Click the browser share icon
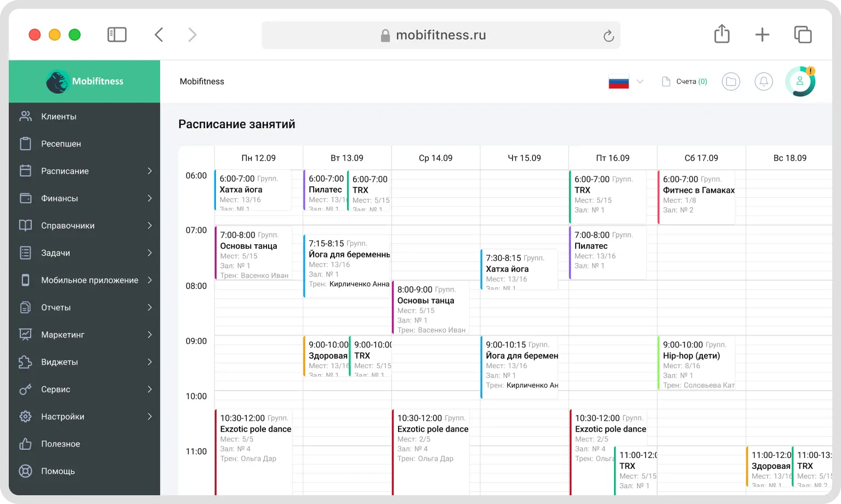Screen dimensions: 841x504 (722, 35)
